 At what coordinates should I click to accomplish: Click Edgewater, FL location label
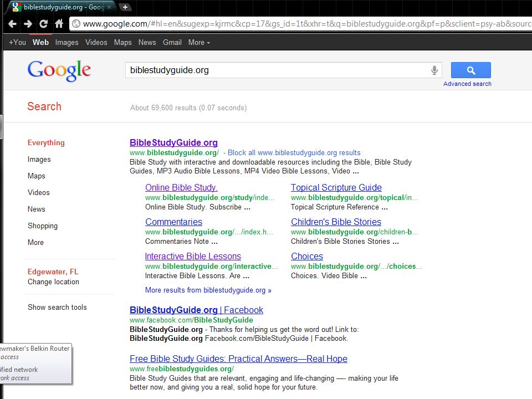tap(53, 272)
